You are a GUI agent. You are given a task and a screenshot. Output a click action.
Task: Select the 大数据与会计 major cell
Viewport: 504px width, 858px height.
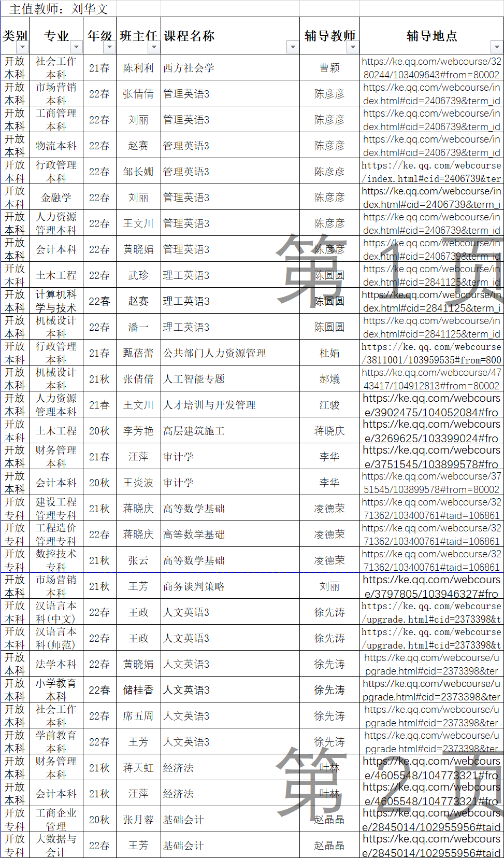(56, 845)
